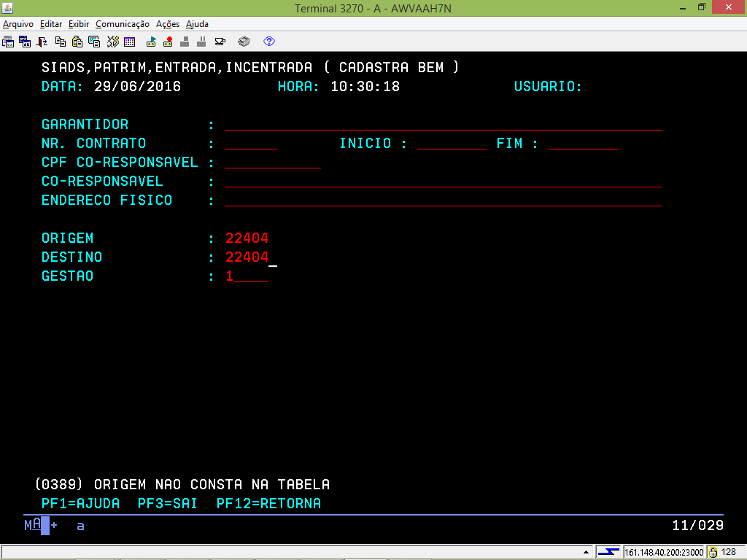Click the 128 encryption indicator text
Image resolution: width=747 pixels, height=560 pixels.
(729, 552)
